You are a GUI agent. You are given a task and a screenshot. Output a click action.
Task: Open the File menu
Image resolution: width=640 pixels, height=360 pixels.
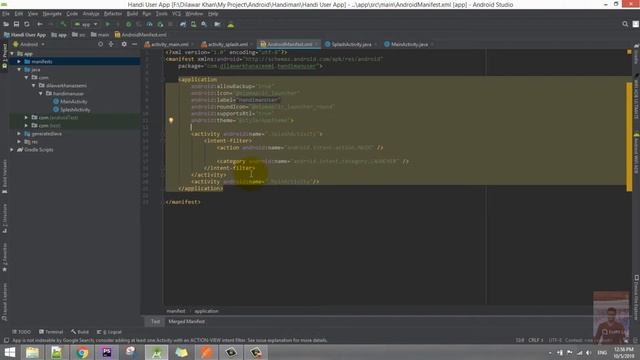coord(6,14)
